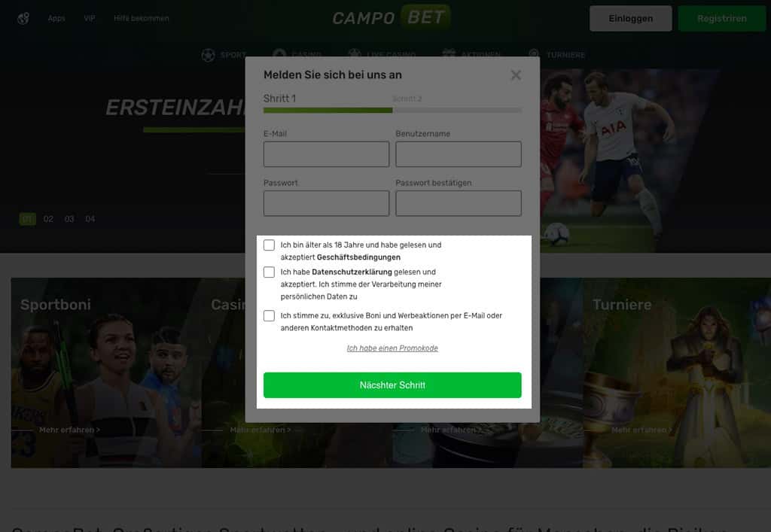Click the E-Mail input field

tap(327, 154)
